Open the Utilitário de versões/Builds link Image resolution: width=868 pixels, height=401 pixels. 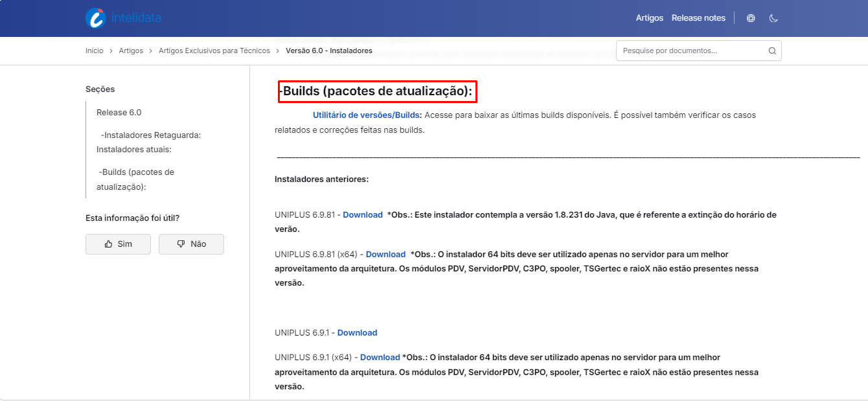coord(367,115)
